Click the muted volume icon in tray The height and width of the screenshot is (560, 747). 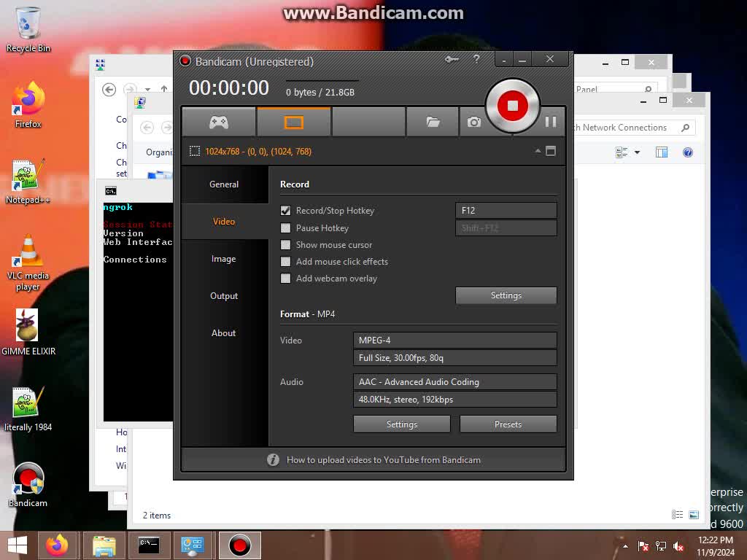click(x=678, y=546)
